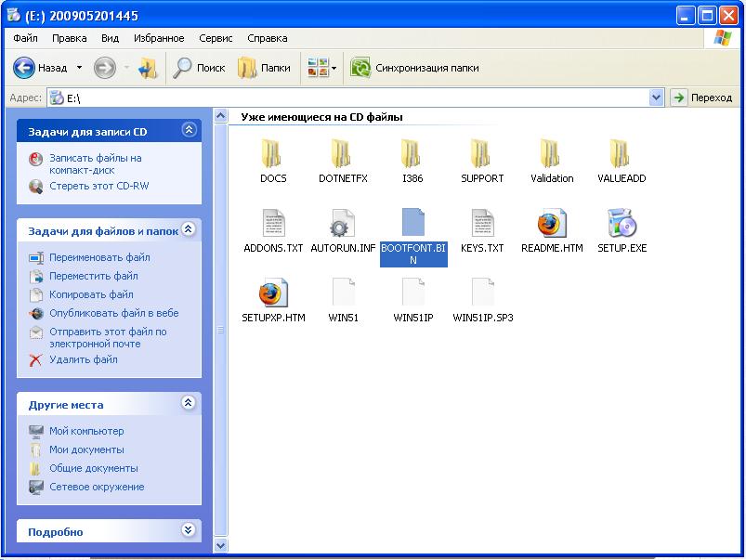
Task: Select the SETUPXP.HTM file icon
Action: (273, 293)
